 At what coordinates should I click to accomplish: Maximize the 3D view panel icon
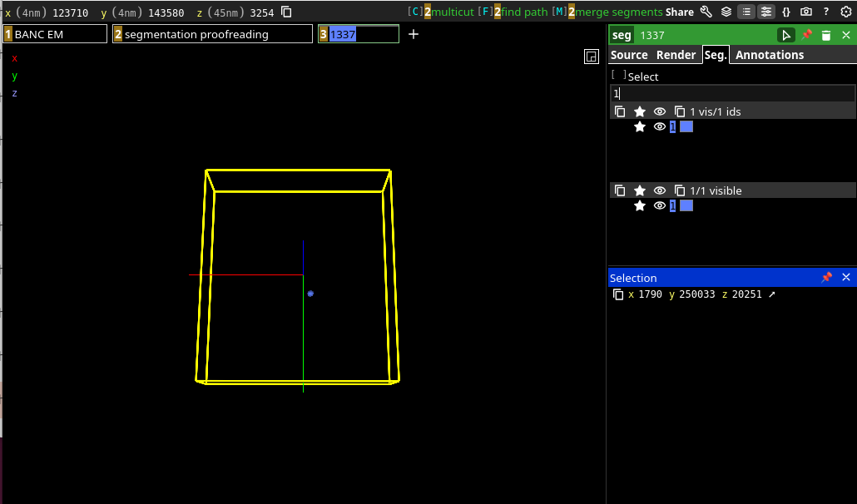[592, 57]
